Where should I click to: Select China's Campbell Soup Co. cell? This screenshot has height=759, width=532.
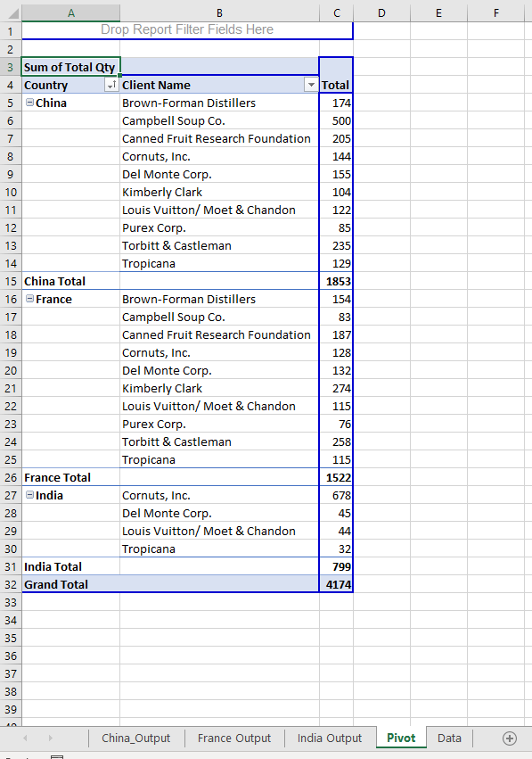[219, 120]
